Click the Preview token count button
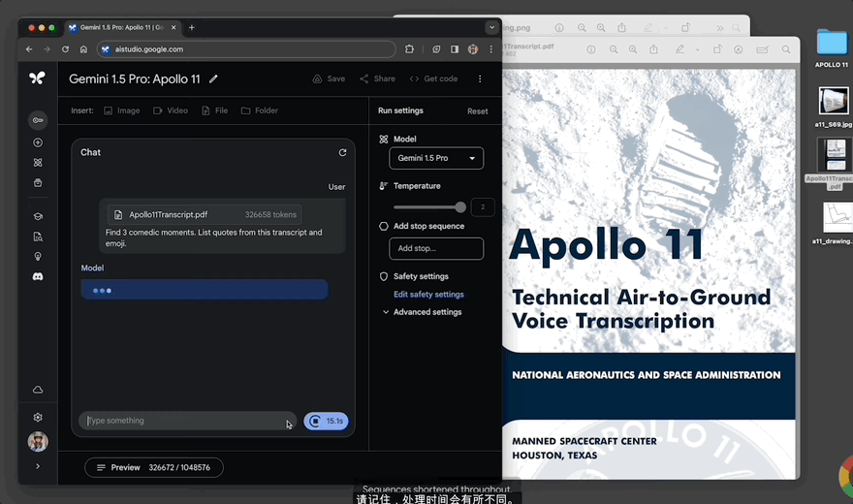Viewport: 853px width, 504px height. click(x=154, y=467)
